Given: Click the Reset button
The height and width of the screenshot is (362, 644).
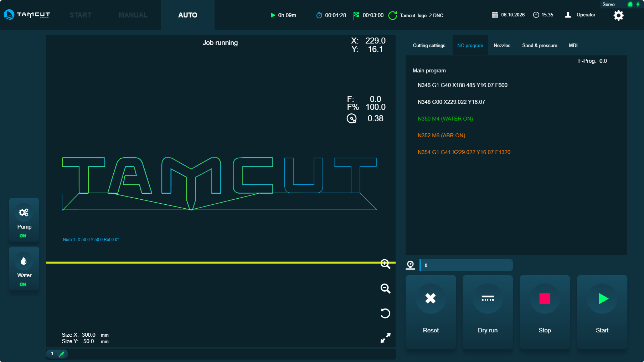Looking at the screenshot, I should click(431, 312).
